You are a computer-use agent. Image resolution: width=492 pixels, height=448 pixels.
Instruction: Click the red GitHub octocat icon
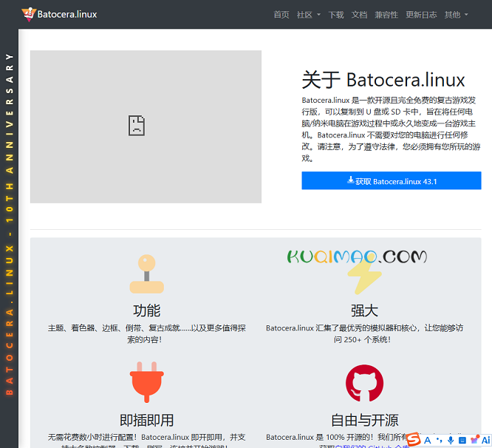coord(364,383)
